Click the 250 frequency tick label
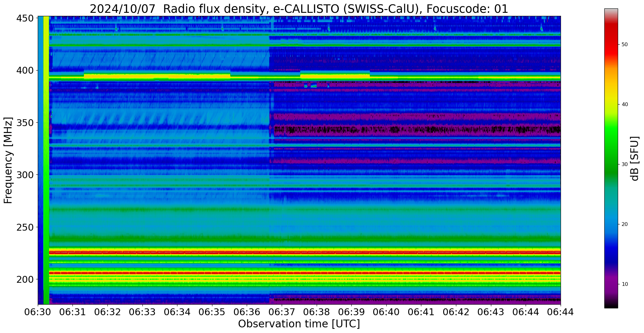The height and width of the screenshot is (333, 644). click(25, 227)
